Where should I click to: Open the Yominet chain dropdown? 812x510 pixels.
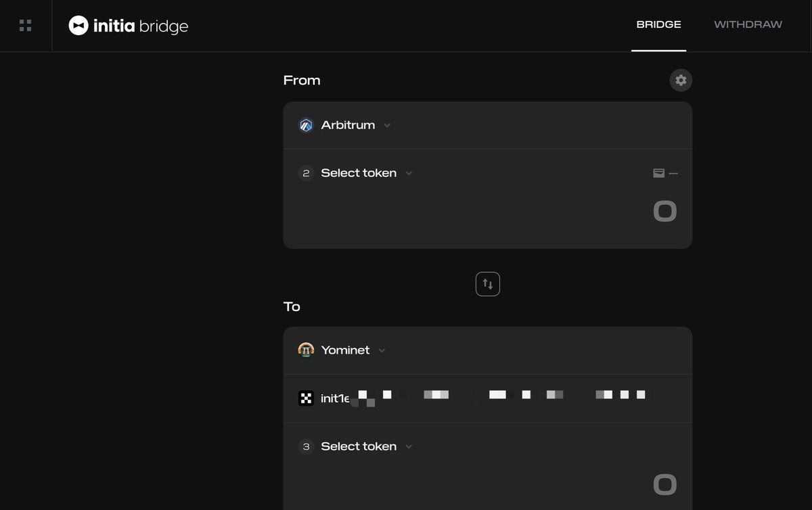[x=342, y=350]
